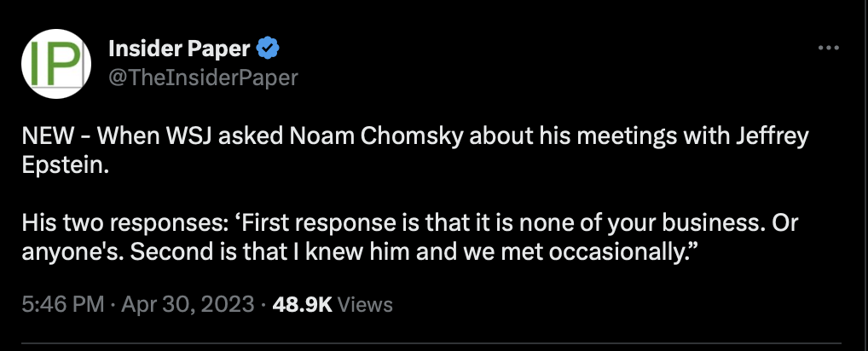
Task: Click the blue verified badge
Action: [x=268, y=49]
